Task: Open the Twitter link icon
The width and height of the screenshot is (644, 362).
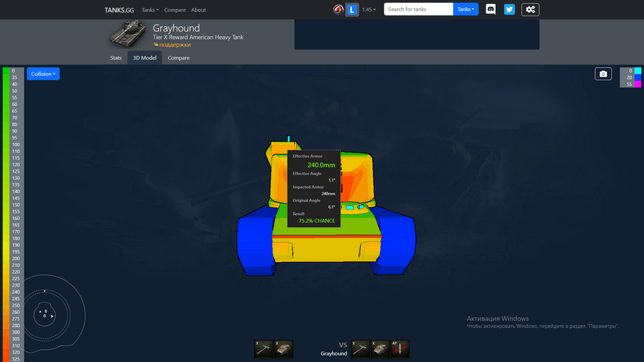Action: tap(509, 10)
